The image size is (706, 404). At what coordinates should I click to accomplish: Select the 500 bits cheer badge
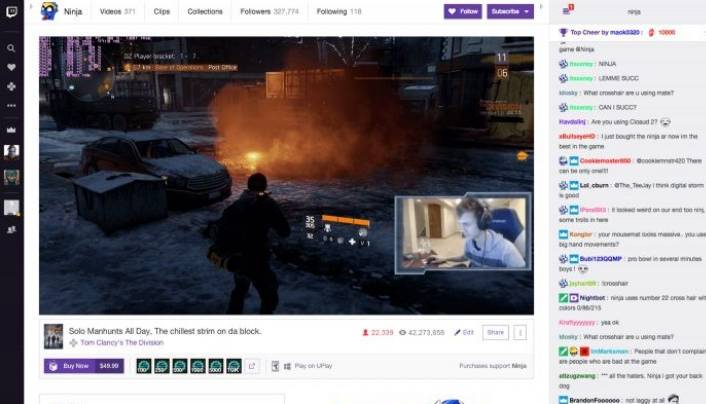[180, 366]
